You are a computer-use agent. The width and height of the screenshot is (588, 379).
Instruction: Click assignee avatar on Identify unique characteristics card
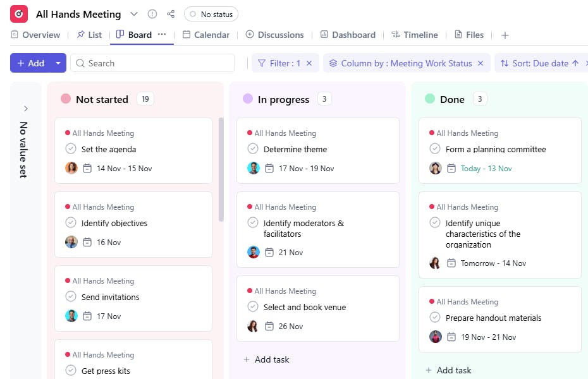click(x=435, y=263)
